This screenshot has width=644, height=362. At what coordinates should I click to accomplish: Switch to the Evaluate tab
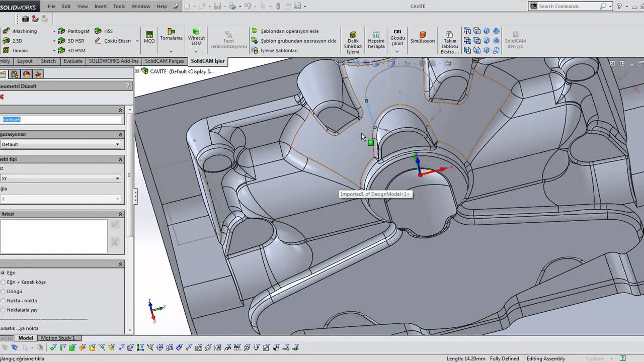tap(73, 61)
